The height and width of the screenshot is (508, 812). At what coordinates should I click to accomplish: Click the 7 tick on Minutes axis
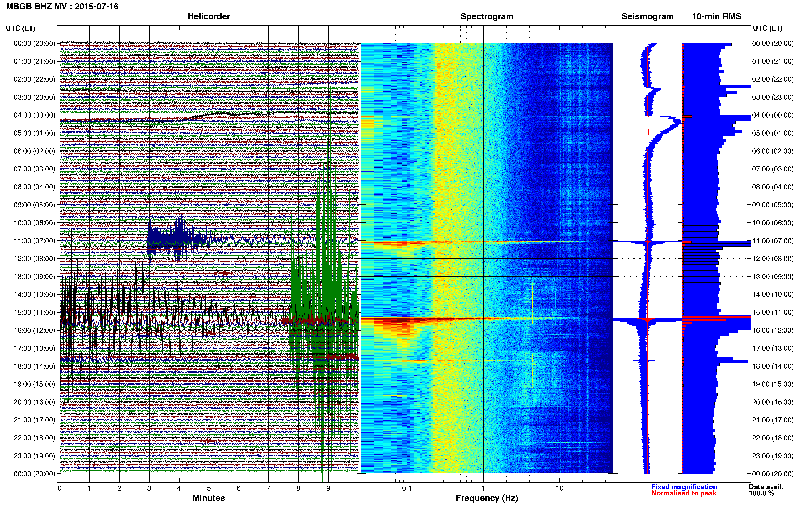point(269,488)
